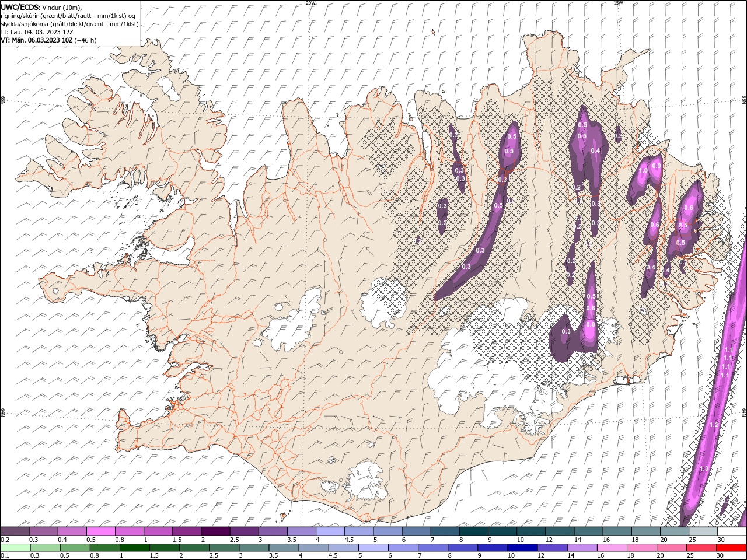Click the snow scale swatch between 0.5 and 0.8
Image resolution: width=747 pixels, height=560 pixels.
(x=101, y=531)
